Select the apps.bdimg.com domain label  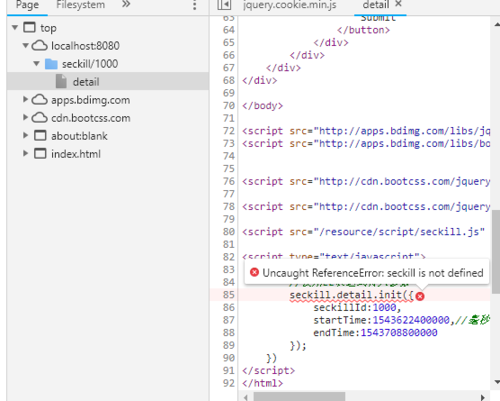pyautogui.click(x=91, y=100)
